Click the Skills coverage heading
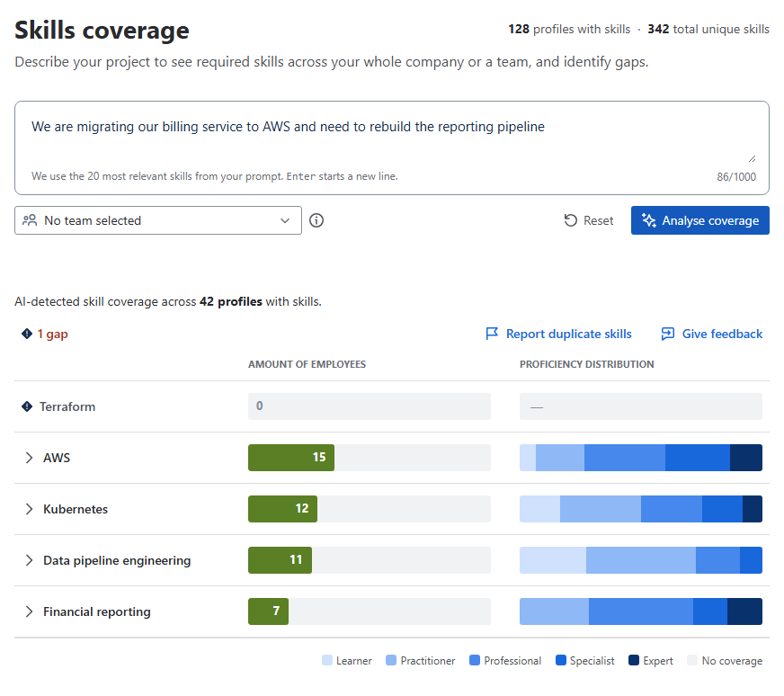Screen dimensions: 784x696 [x=102, y=30]
